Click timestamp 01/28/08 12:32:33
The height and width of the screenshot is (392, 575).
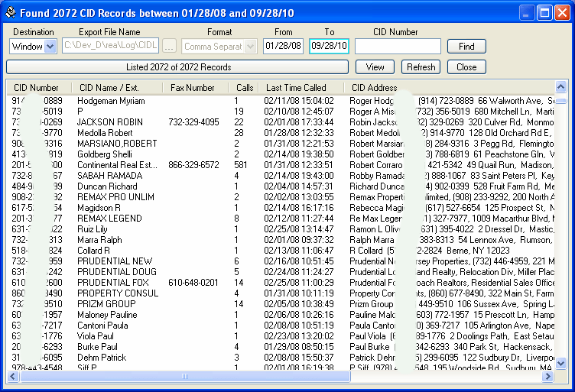(x=299, y=133)
